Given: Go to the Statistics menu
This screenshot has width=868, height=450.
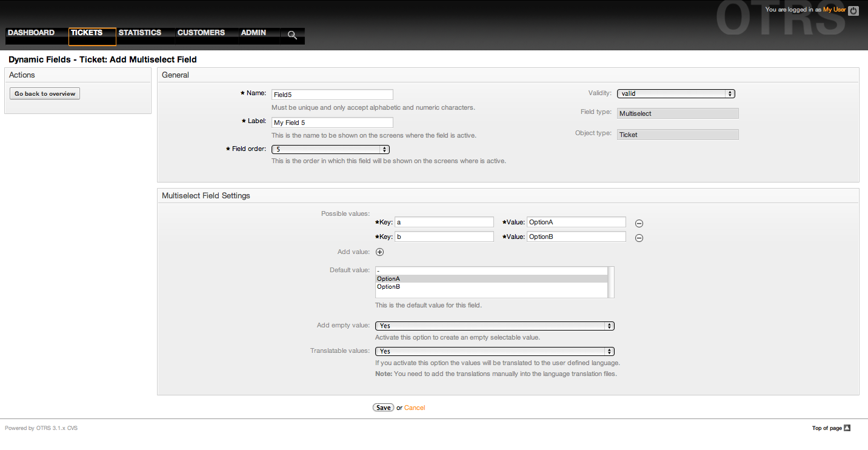Looking at the screenshot, I should pyautogui.click(x=140, y=33).
